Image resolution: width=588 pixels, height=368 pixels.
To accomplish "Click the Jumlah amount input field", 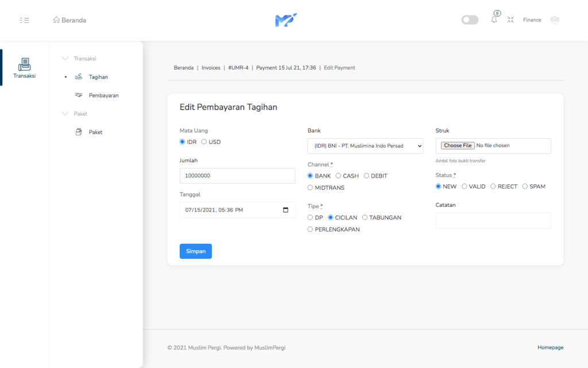I will pyautogui.click(x=237, y=176).
